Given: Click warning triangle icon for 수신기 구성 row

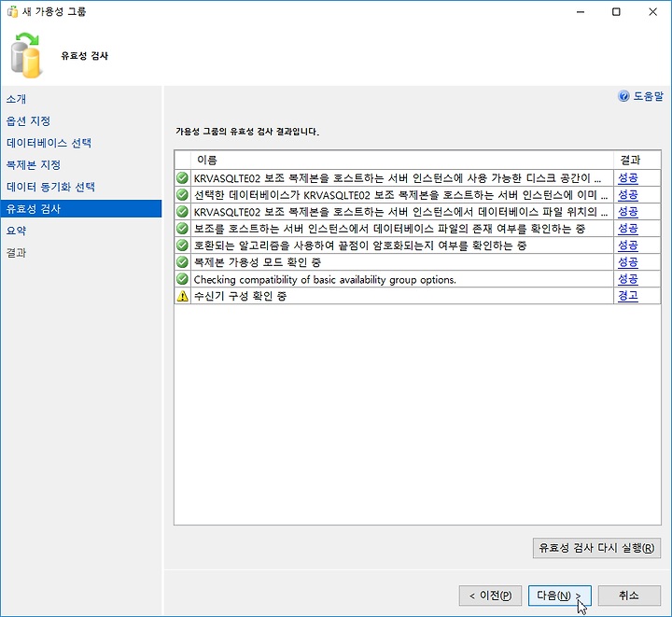Looking at the screenshot, I should click(x=183, y=296).
